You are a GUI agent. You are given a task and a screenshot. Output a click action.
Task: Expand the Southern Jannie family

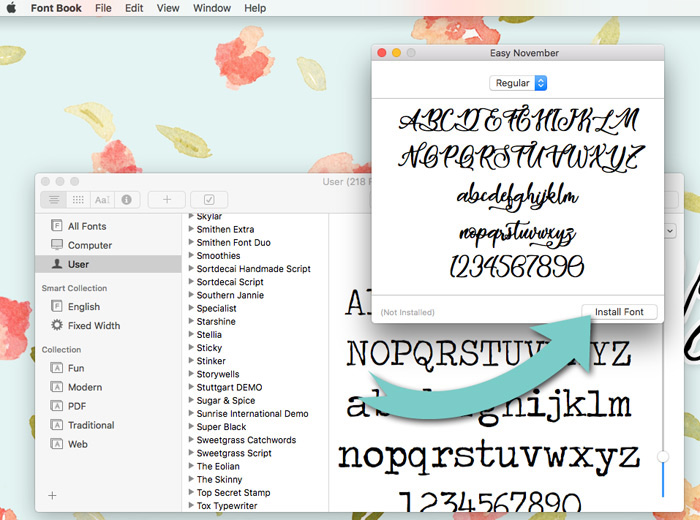(x=191, y=295)
